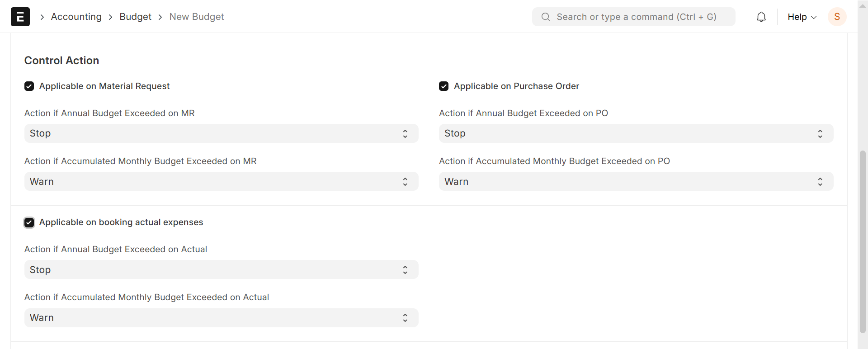Click the breadcrumb arrow before Accounting
The image size is (868, 349).
(x=42, y=17)
